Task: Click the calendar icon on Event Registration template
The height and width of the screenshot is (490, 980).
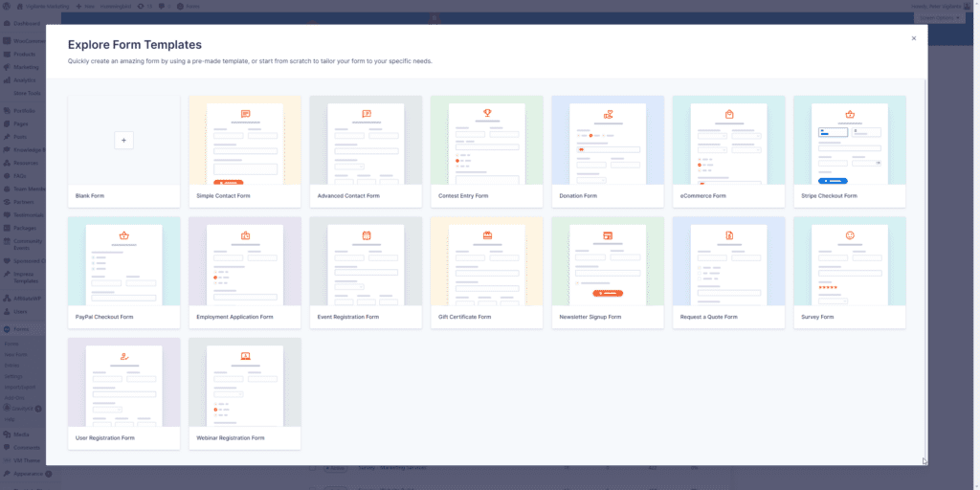Action: coord(367,234)
